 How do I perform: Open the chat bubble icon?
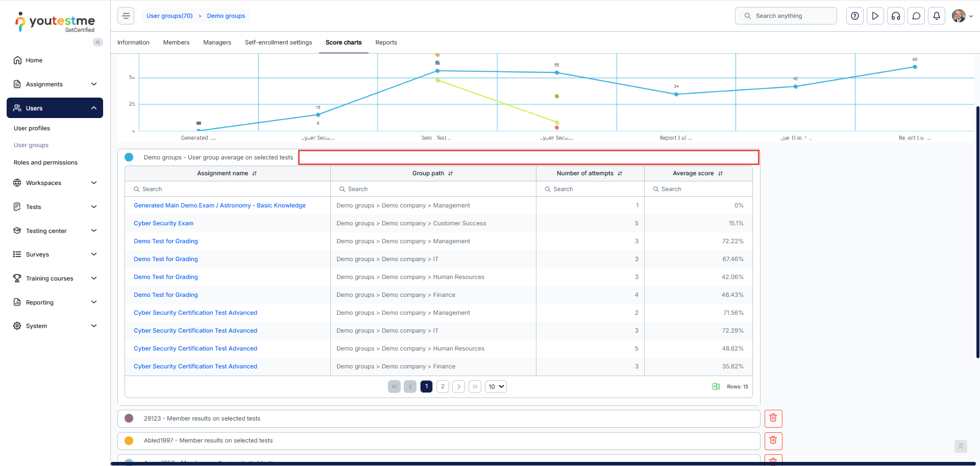tap(916, 16)
